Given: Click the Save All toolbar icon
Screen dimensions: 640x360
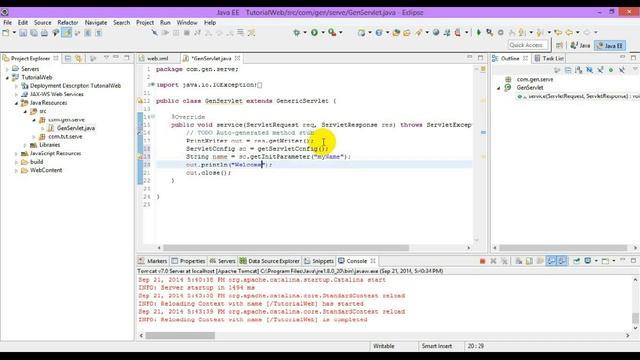Looking at the screenshot, I should [x=34, y=33].
